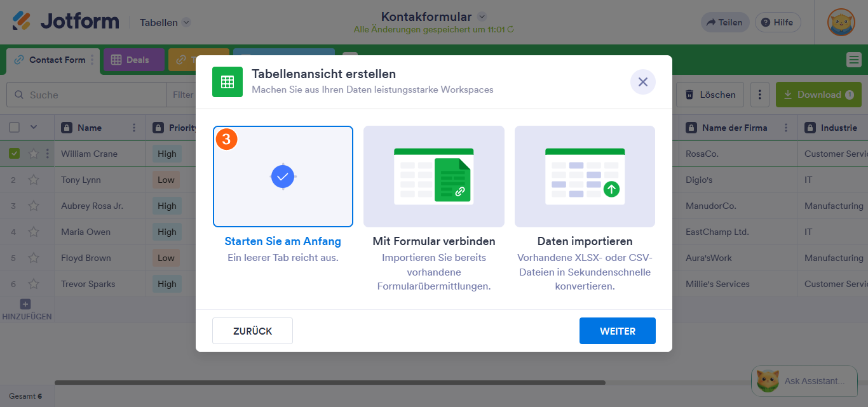Star the Tony Lynn row
This screenshot has height=407, width=868.
pyautogui.click(x=33, y=180)
